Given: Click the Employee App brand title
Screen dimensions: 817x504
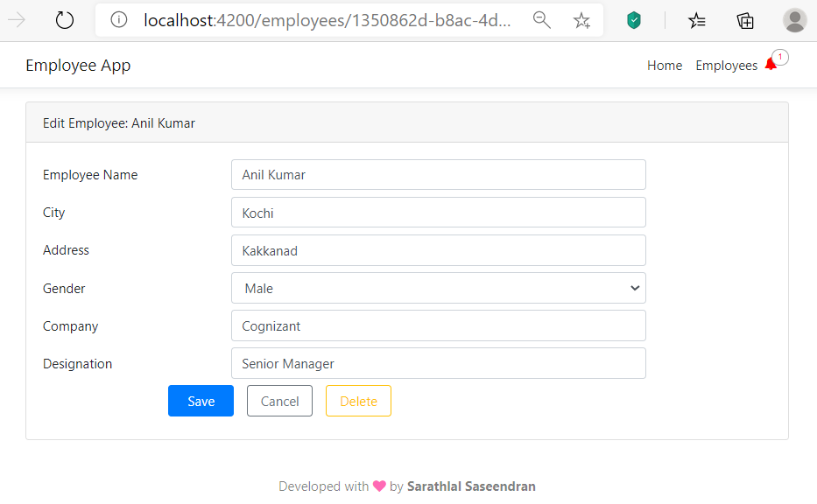Looking at the screenshot, I should click(77, 65).
